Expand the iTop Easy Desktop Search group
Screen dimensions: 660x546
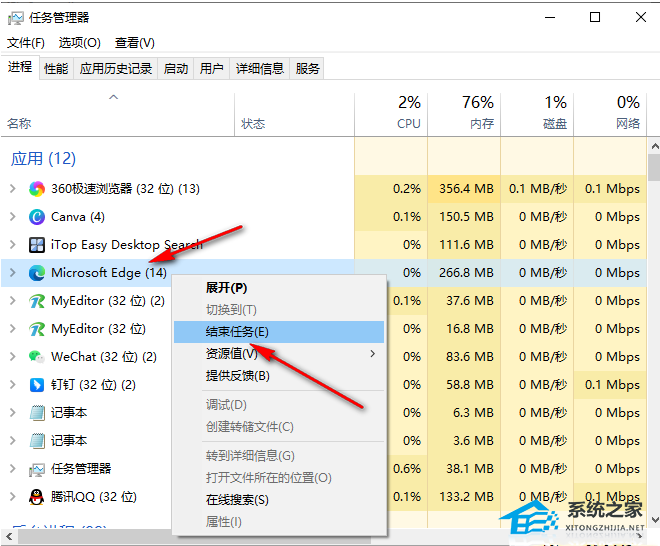pyautogui.click(x=13, y=245)
